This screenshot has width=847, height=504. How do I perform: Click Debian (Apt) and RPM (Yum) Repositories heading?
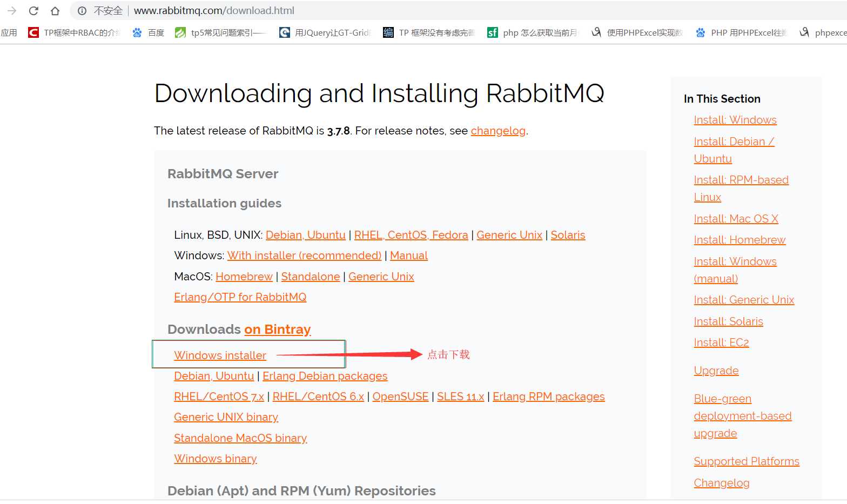tap(301, 490)
